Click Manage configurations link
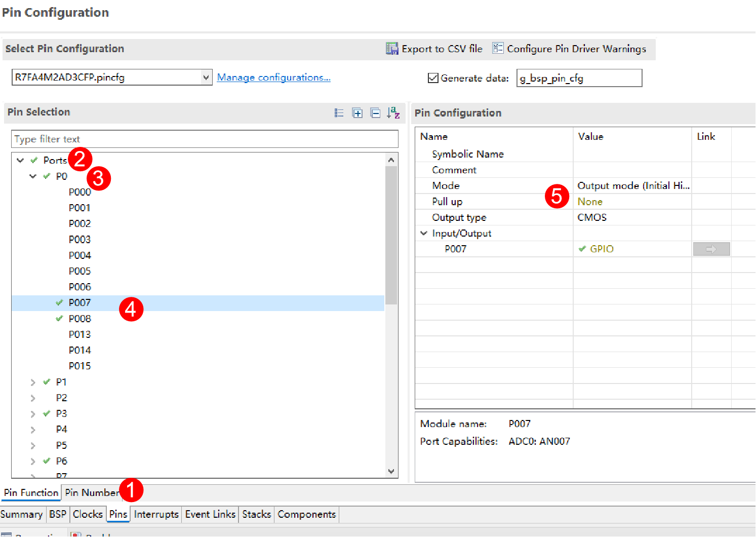 click(273, 78)
